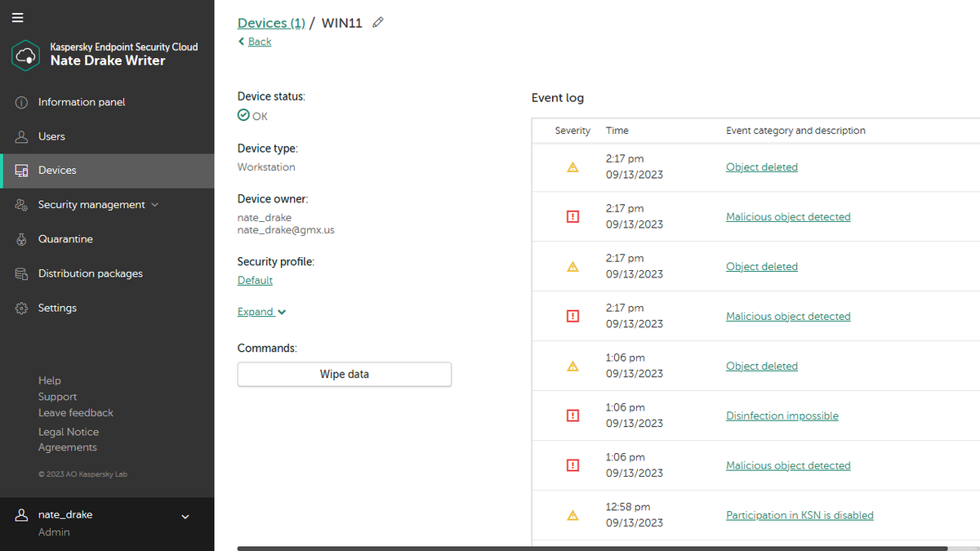Open Quarantine via its sidebar icon

pos(20,238)
